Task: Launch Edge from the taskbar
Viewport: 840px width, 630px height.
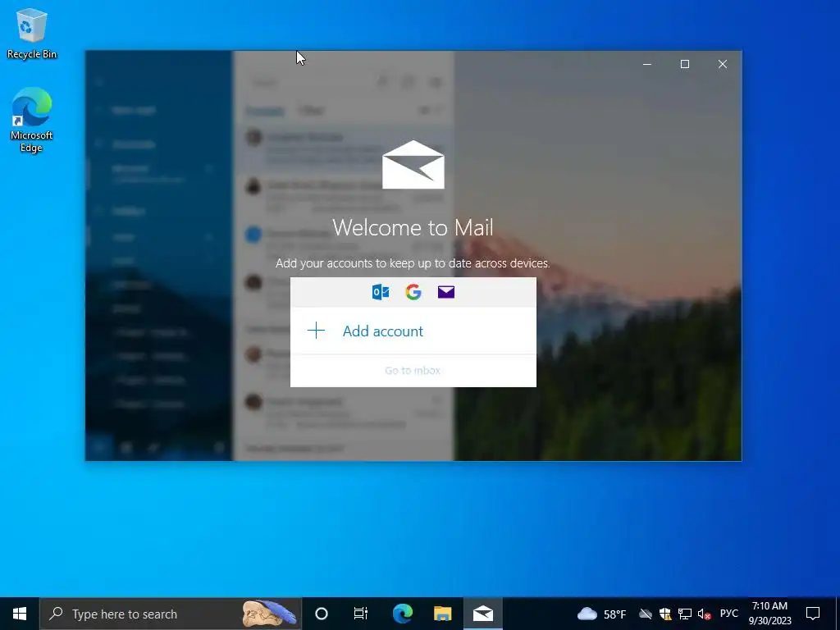Action: [402, 614]
